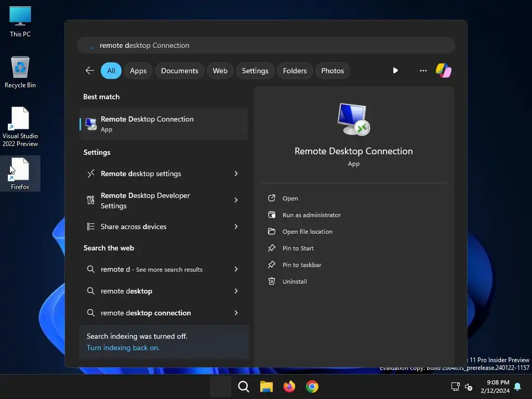The image size is (532, 399).
Task: Switch to the Web filter tab
Action: click(220, 71)
